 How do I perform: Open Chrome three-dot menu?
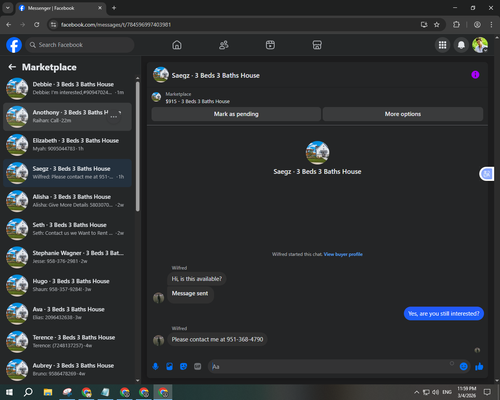491,25
